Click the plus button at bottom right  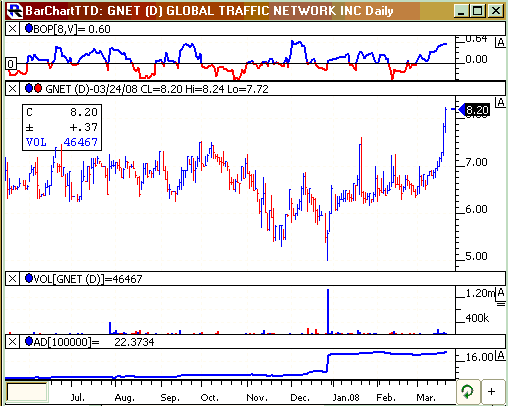pyautogui.click(x=491, y=391)
